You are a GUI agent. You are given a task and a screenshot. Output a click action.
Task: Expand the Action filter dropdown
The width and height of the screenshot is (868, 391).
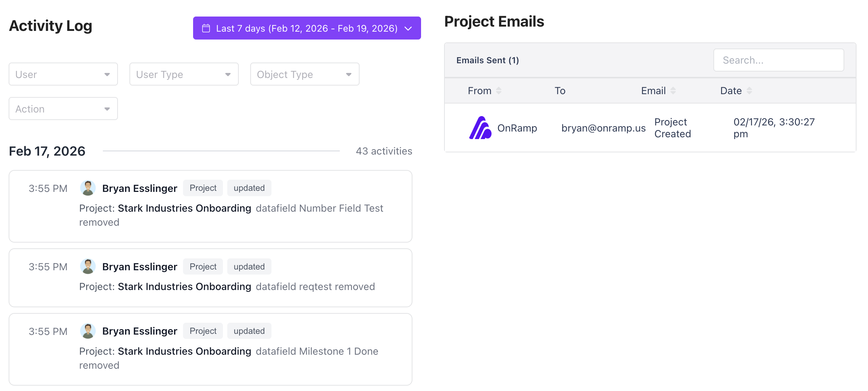click(x=63, y=109)
